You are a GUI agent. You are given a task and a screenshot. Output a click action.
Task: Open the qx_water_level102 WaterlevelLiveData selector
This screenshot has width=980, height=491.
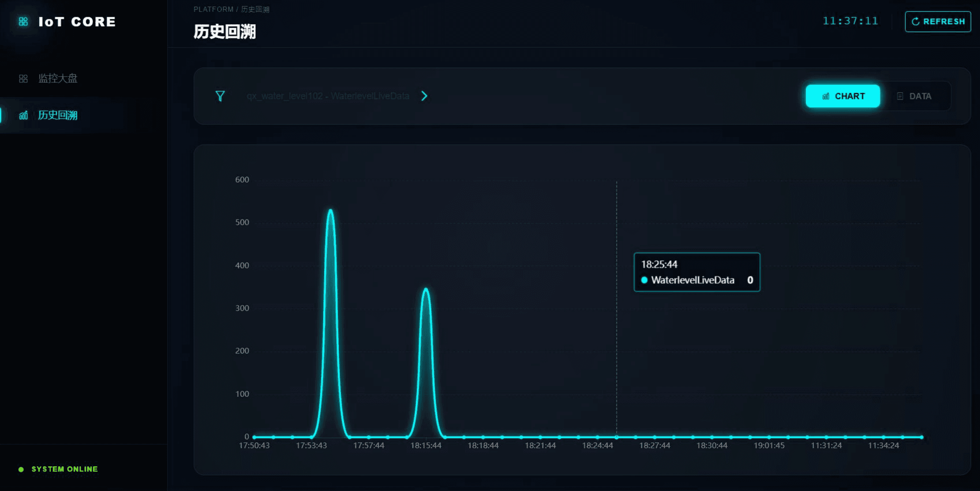[328, 96]
